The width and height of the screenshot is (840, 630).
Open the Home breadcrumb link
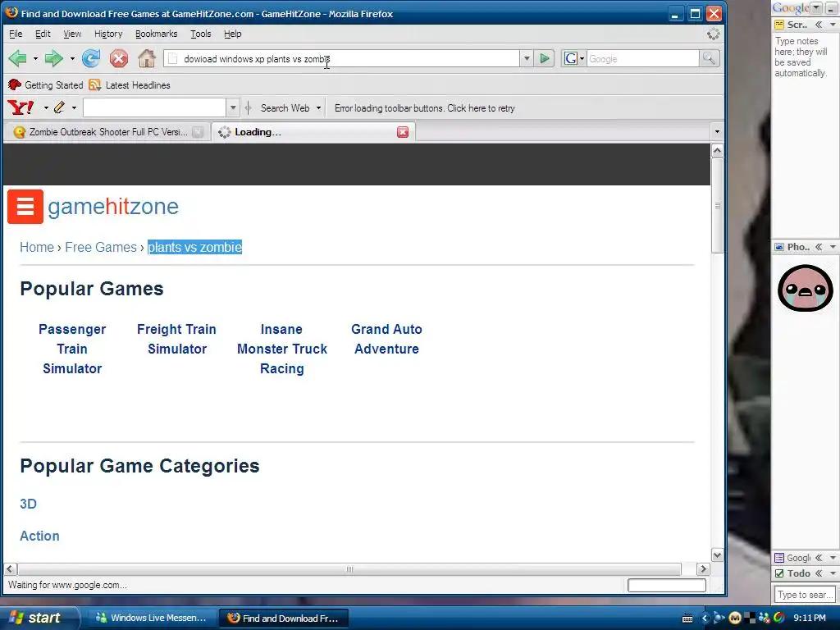(x=36, y=247)
